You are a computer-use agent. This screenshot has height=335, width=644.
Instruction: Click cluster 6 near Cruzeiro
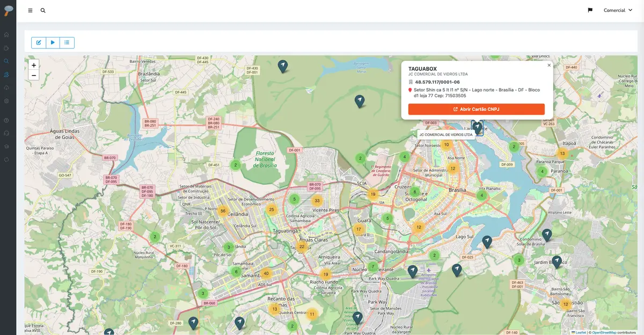tap(414, 192)
